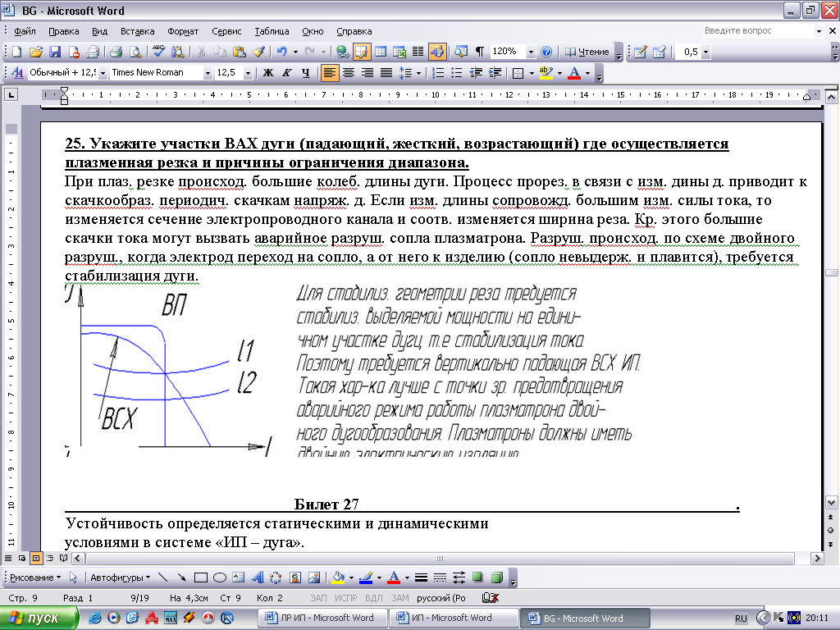840x630 pixels.
Task: Insert an Excel worksheet
Action: (x=399, y=52)
